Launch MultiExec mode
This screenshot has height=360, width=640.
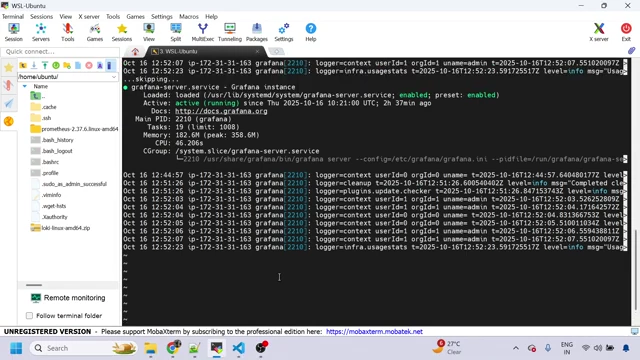point(202,32)
